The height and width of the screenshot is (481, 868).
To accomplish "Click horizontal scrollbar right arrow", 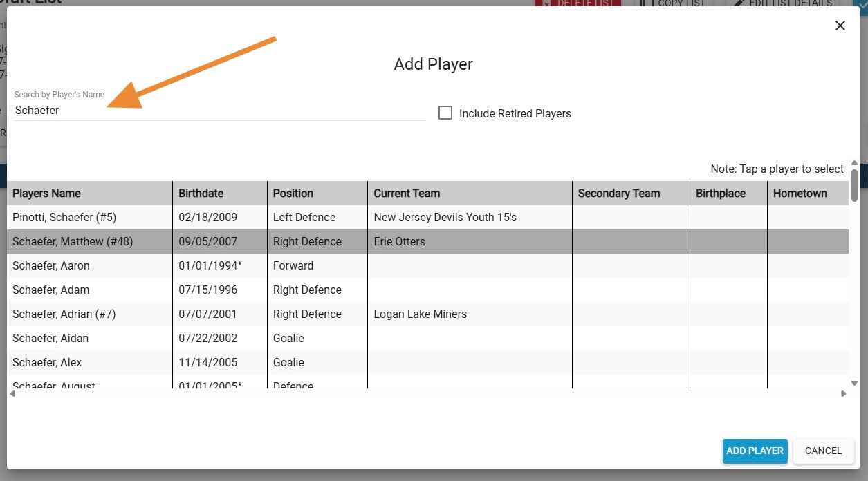I will point(844,394).
